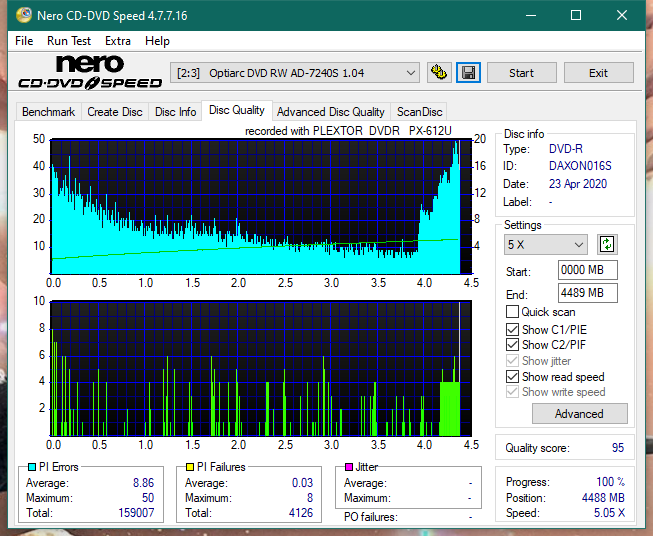Click the Position value 4488 MB
Image resolution: width=653 pixels, height=536 pixels.
603,498
